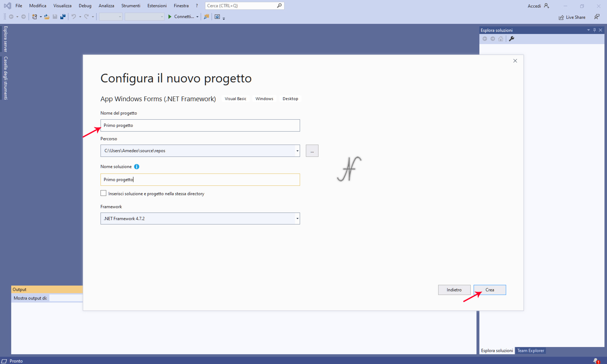Click the Navigate Backward arrow in main toolbar

pyautogui.click(x=11, y=17)
